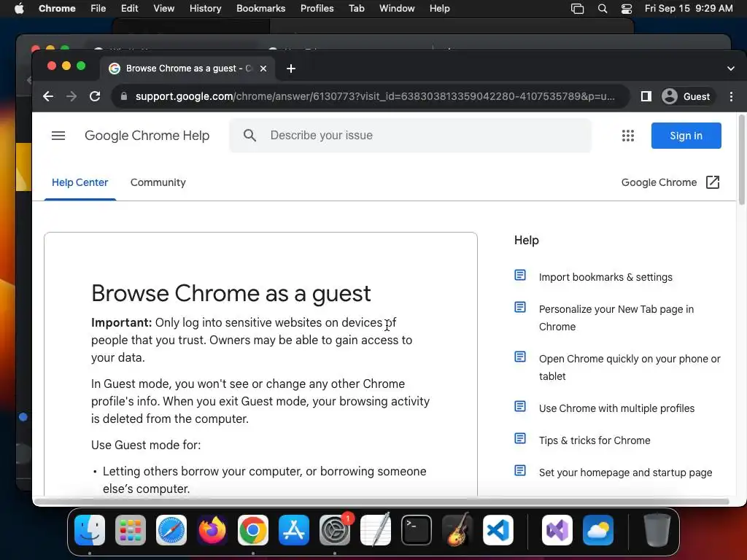Open Weather app from the dock

(598, 530)
